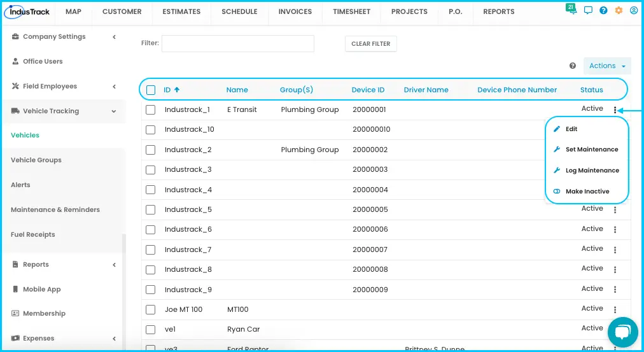This screenshot has height=352, width=644.
Task: Open the three-dot menu for Industrack_7
Action: (615, 250)
